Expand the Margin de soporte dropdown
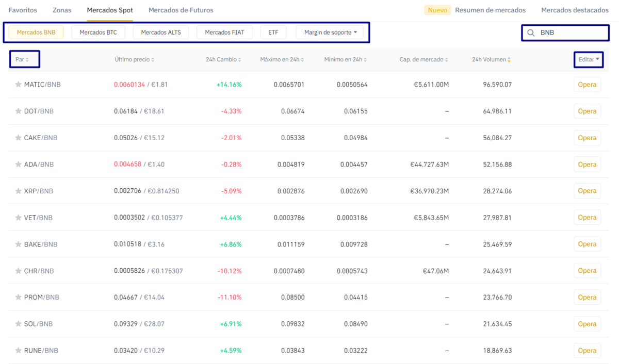Image resolution: width=619 pixels, height=364 pixels. click(330, 32)
